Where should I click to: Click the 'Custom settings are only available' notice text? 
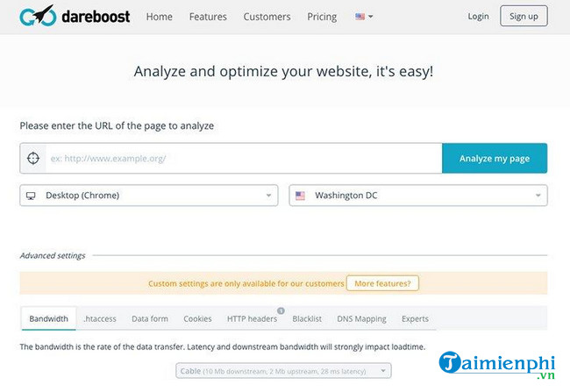tap(246, 283)
